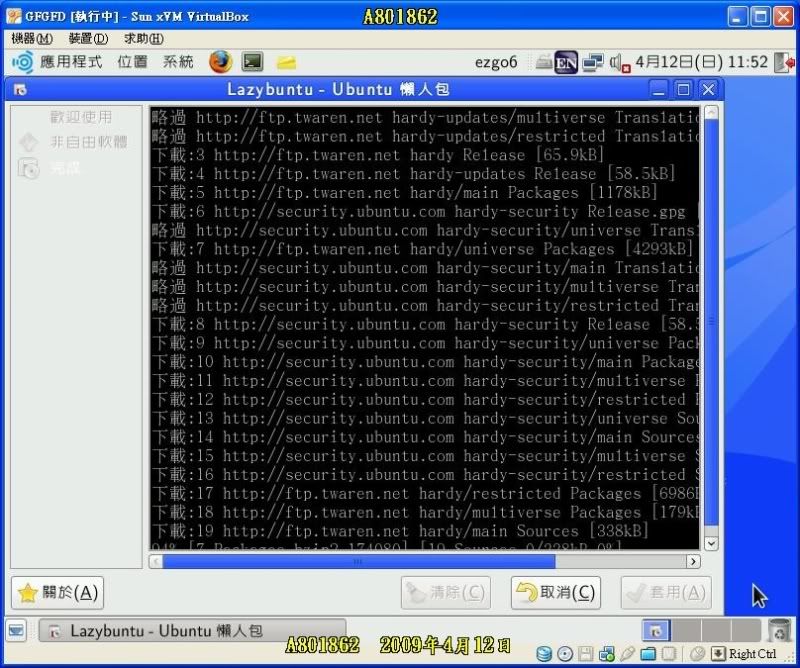Open the 系統 system menu
The image size is (800, 668).
(x=178, y=62)
